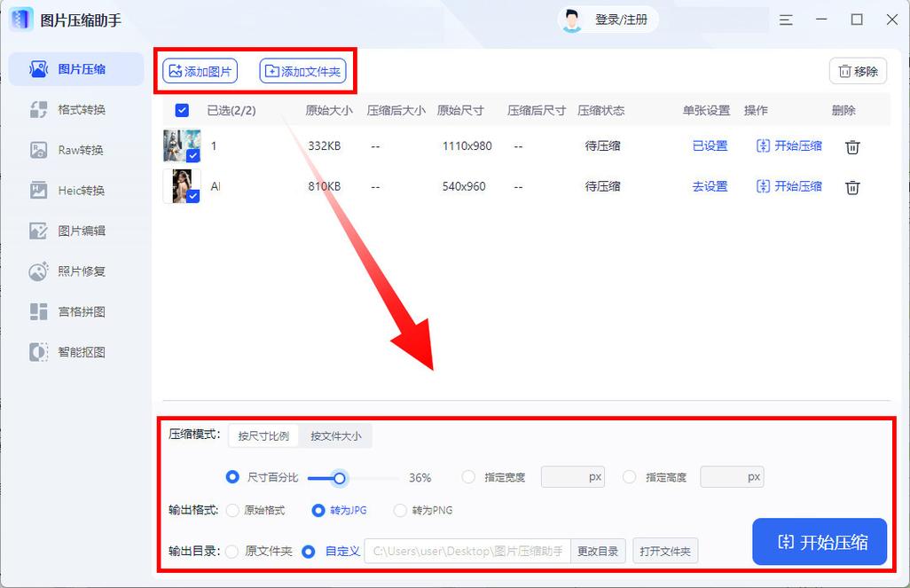
Task: Enable the 指定宽度 radio option
Action: point(468,477)
